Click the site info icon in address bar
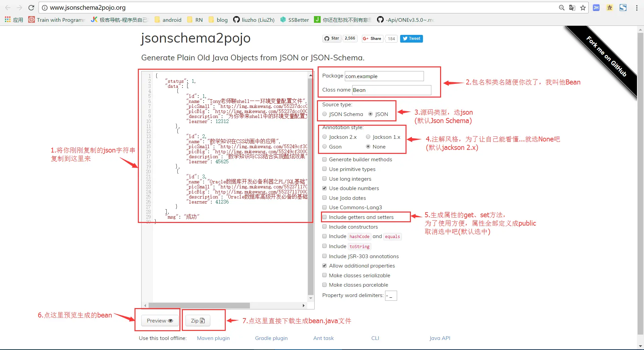The image size is (644, 350). 45,8
